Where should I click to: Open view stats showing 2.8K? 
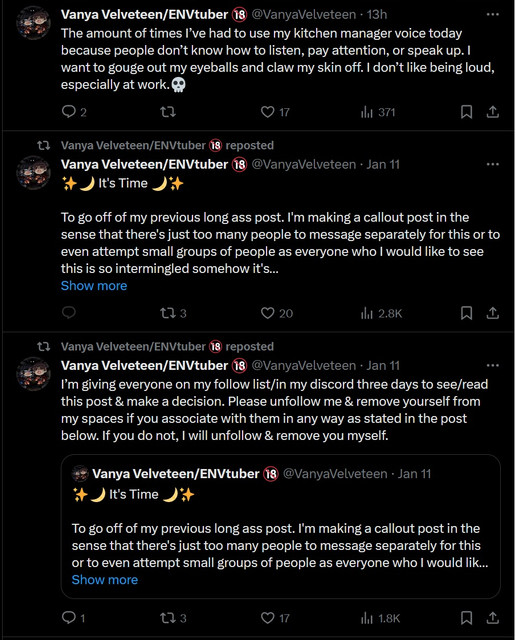(x=382, y=313)
